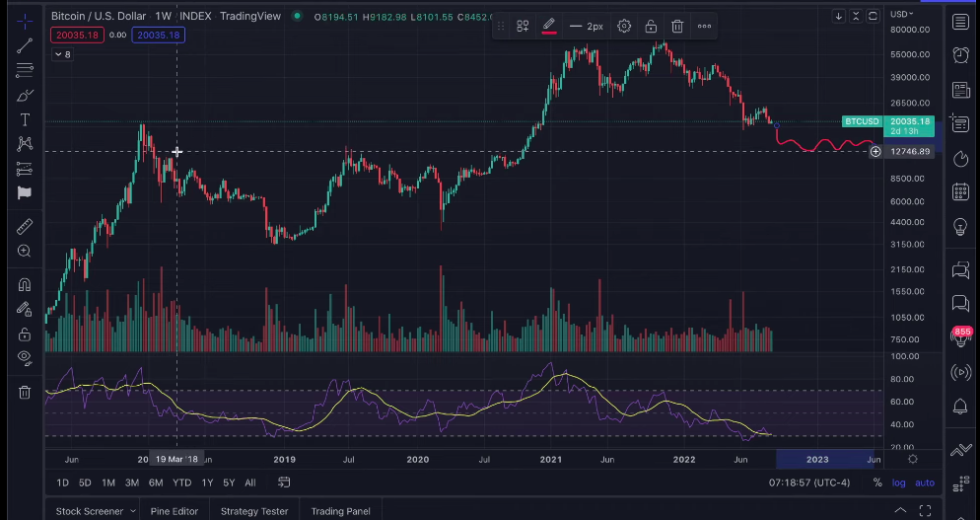Change the 1W chart interval
This screenshot has width=980, height=520.
coord(163,16)
